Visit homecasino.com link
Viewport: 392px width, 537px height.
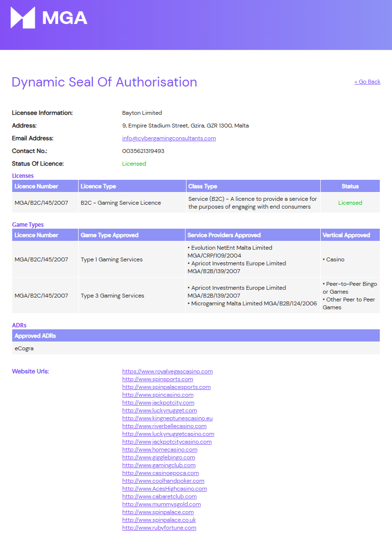160,450
